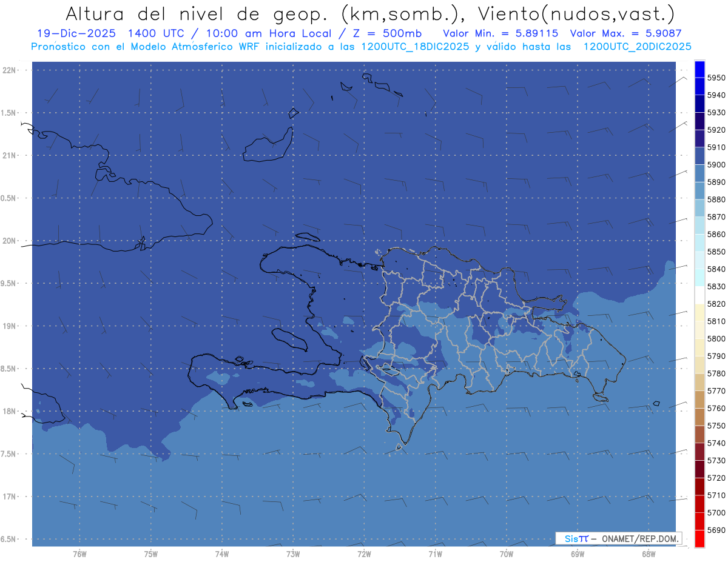Click the '5790' colorbar label

coord(716,356)
